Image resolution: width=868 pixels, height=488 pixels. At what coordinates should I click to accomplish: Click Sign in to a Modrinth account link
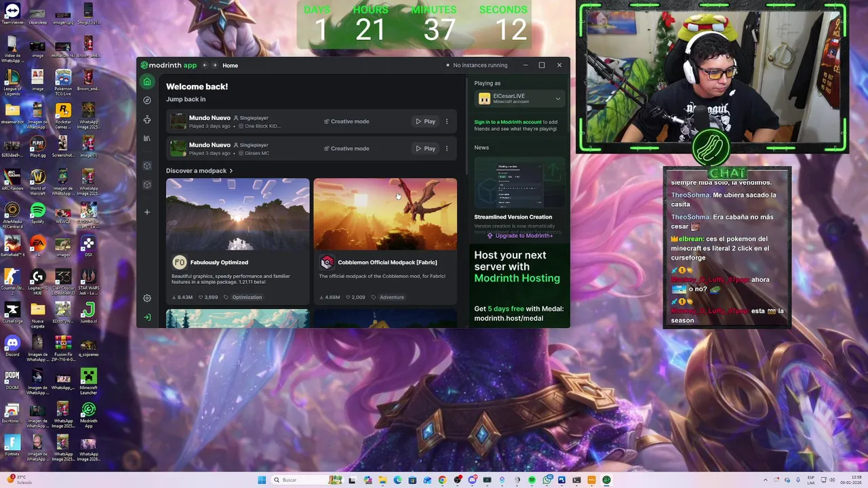coord(508,122)
